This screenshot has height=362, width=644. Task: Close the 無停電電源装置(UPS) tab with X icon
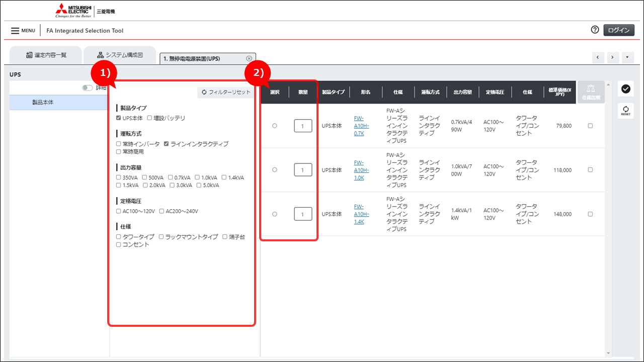pyautogui.click(x=249, y=59)
